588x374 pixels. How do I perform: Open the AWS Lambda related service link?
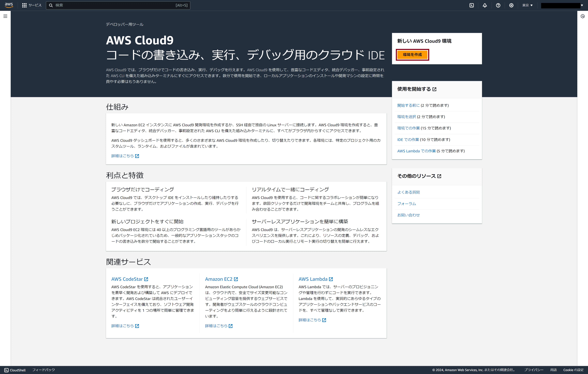(316, 279)
